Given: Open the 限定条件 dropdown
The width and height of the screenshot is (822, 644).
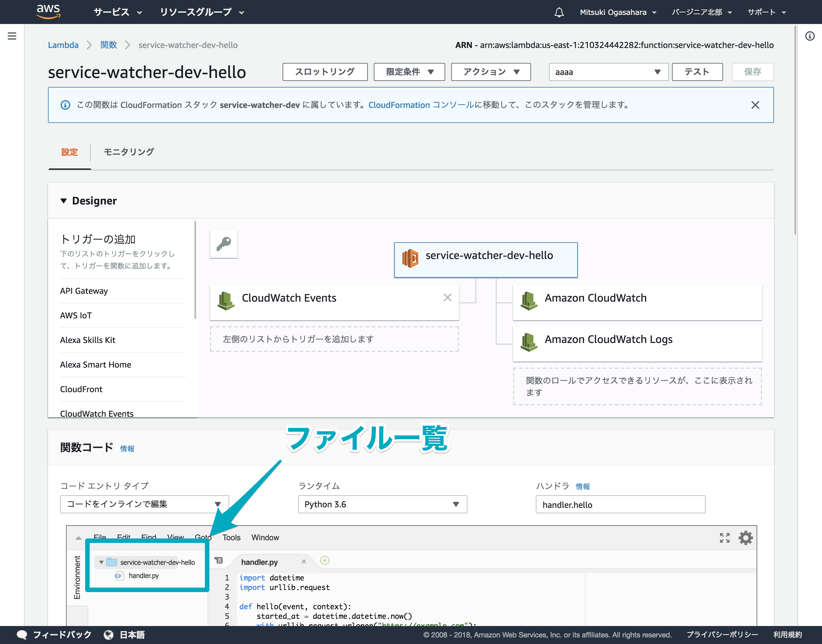Looking at the screenshot, I should 409,72.
